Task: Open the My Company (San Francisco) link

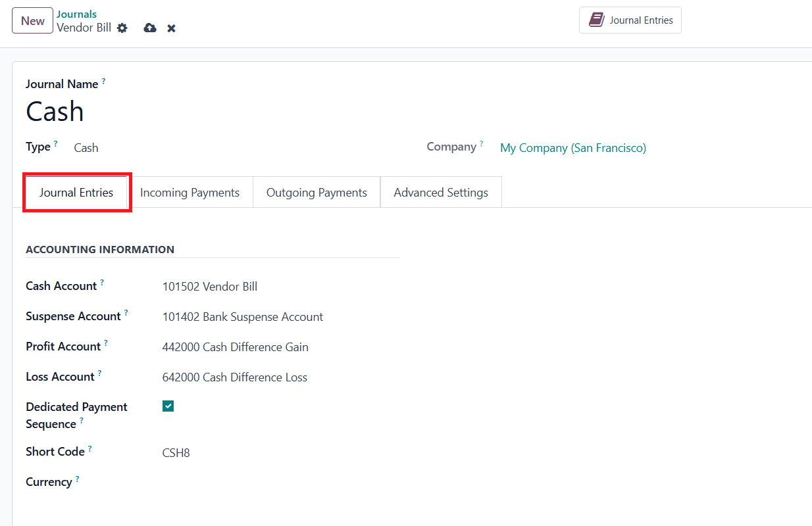Action: (572, 148)
